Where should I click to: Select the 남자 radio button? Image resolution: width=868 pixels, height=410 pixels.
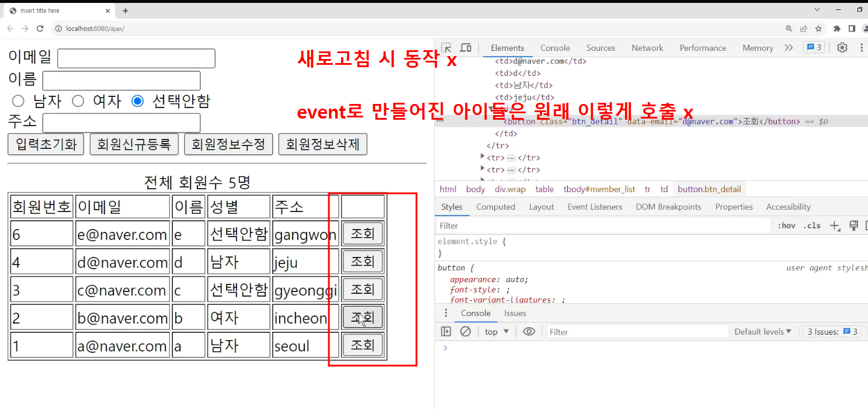tap(18, 101)
